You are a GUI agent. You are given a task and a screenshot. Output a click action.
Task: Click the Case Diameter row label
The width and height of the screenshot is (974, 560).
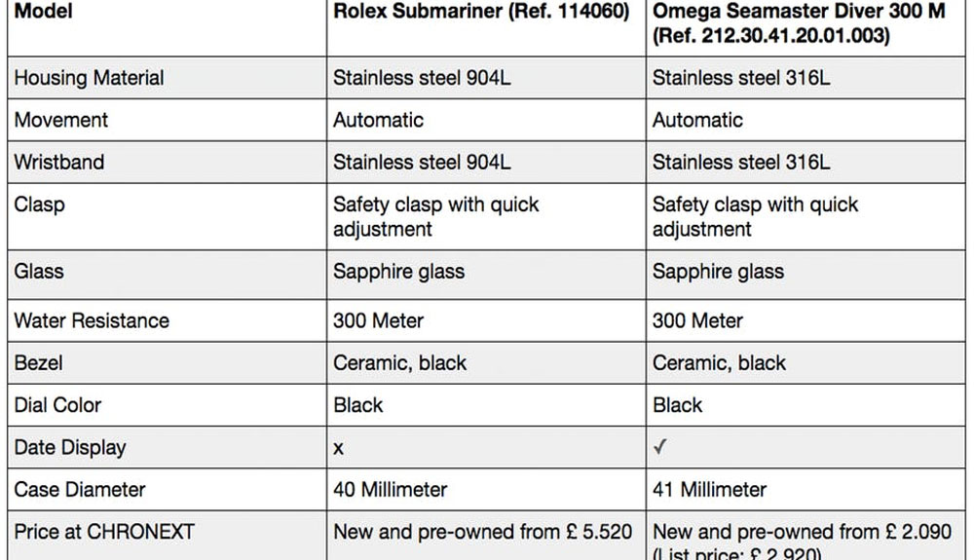tap(80, 490)
